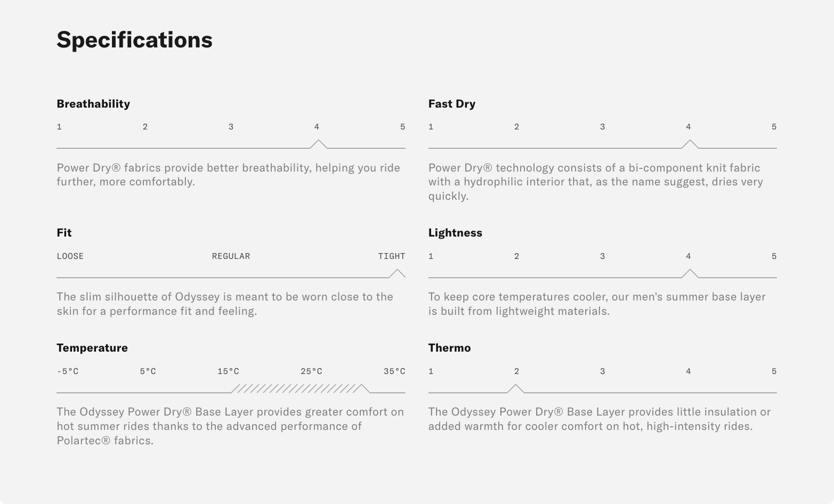This screenshot has height=504, width=834.
Task: Click the Fast Dry scale marker at 4
Action: pos(690,144)
